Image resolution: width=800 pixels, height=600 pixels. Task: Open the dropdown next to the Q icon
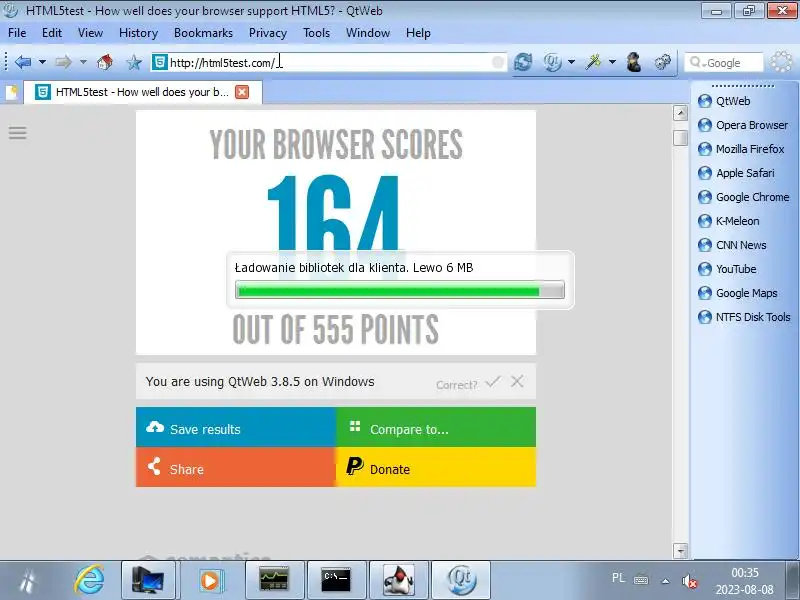tap(571, 62)
